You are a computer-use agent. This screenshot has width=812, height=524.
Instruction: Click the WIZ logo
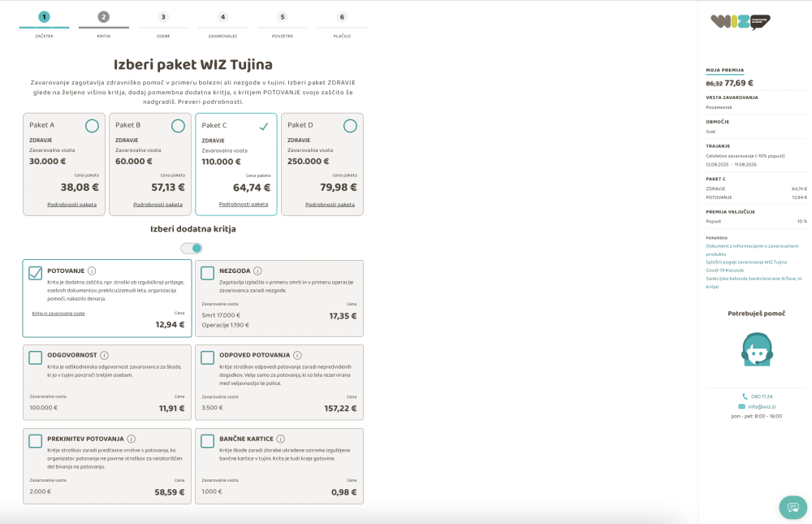pos(741,22)
